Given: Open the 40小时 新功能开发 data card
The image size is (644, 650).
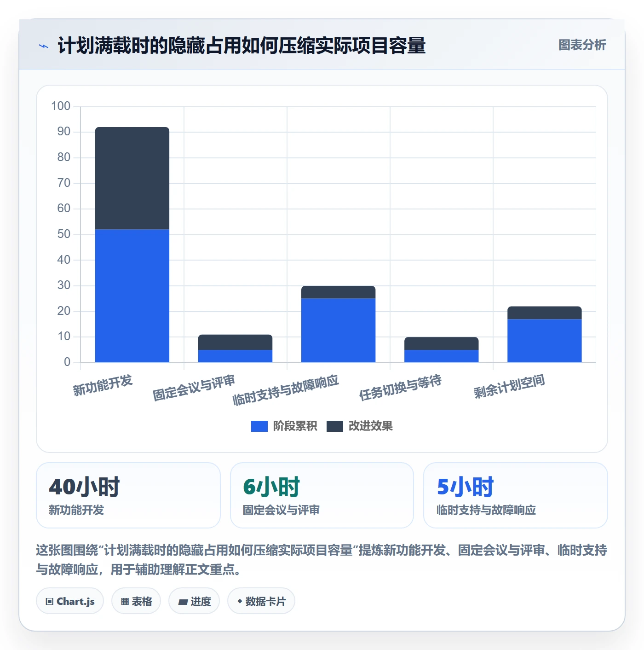Looking at the screenshot, I should (128, 495).
